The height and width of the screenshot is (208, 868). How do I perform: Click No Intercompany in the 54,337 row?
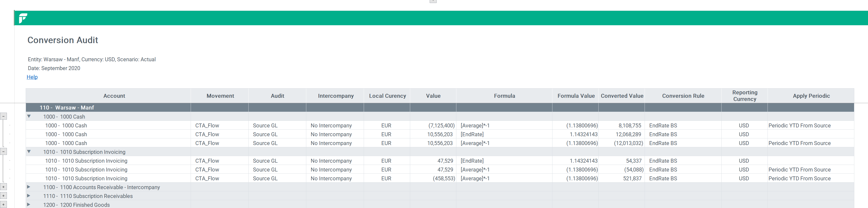(x=331, y=160)
